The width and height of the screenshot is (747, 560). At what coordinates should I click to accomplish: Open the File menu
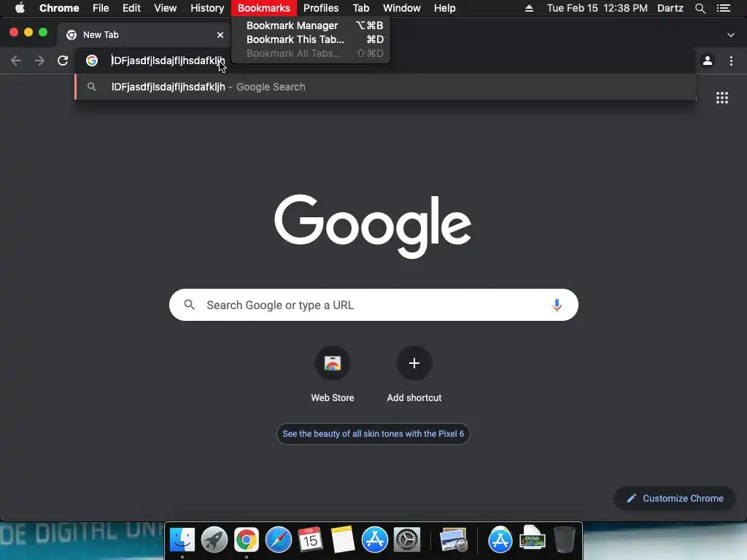(x=101, y=8)
